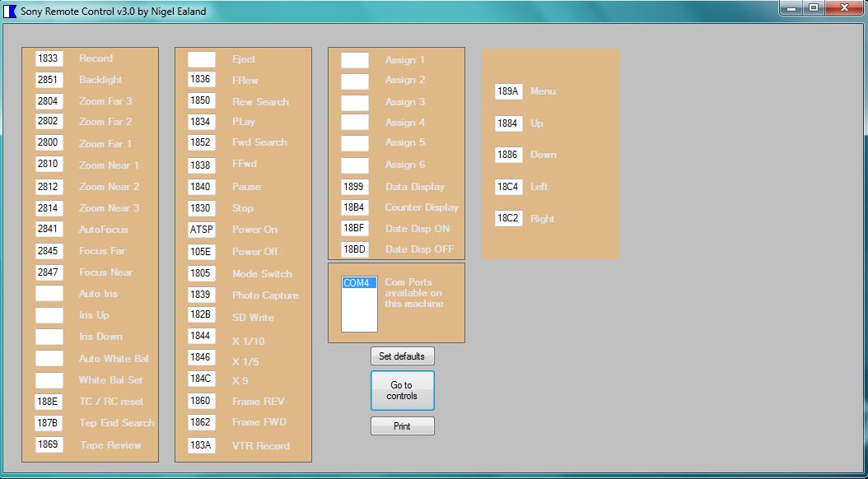Edit the Zoom Near 1 code field
868x479 pixels.
(49, 165)
